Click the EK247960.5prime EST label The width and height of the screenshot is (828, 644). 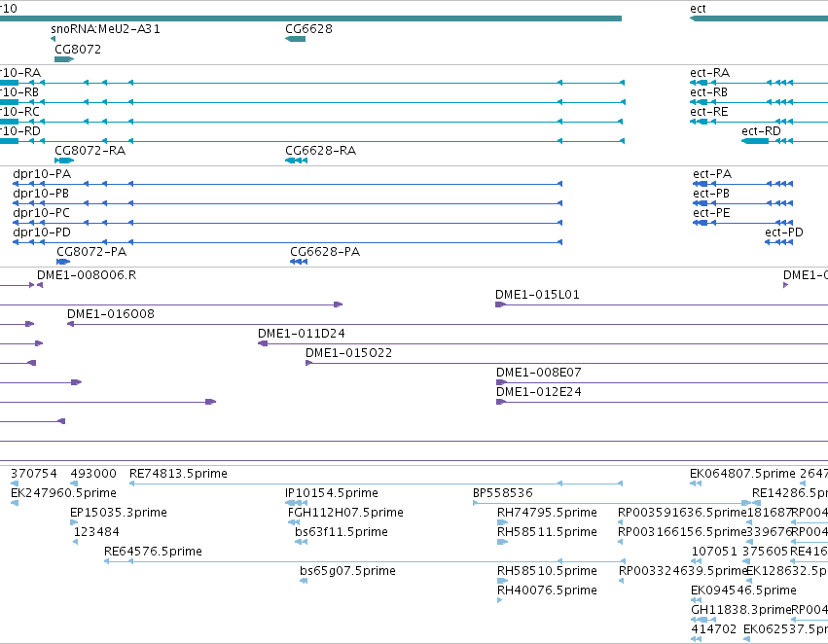63,493
